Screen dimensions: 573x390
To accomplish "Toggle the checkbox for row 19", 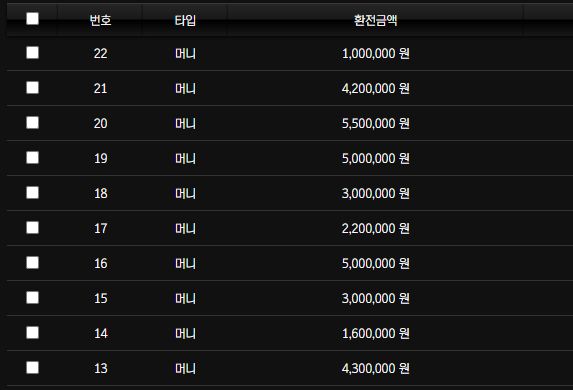I will [x=33, y=158].
